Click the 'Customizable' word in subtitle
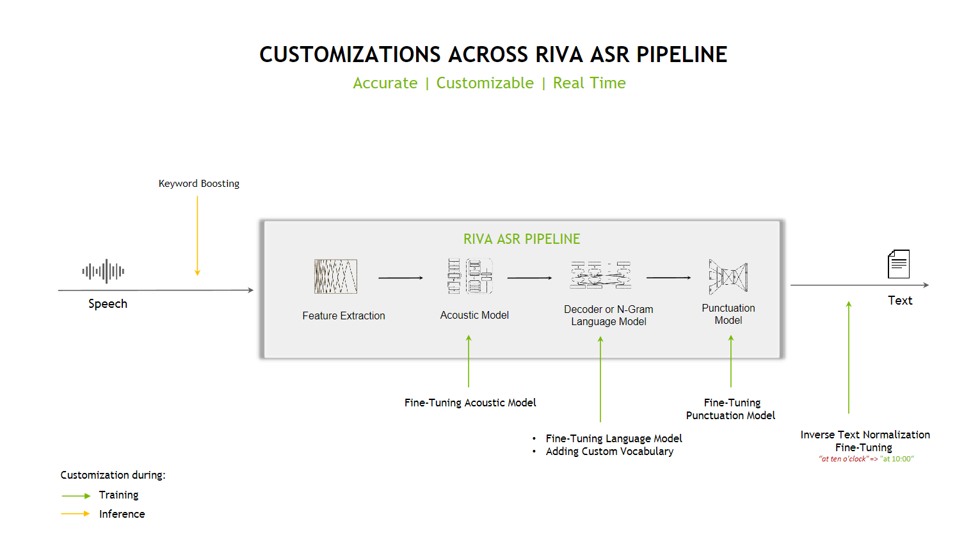This screenshot has width=980, height=551. point(485,83)
